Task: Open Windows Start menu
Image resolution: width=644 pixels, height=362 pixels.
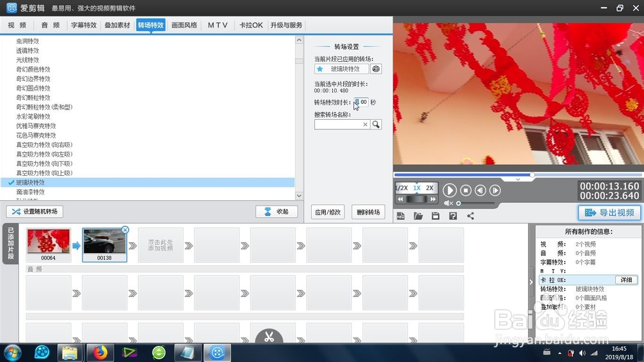Action: [x=12, y=352]
